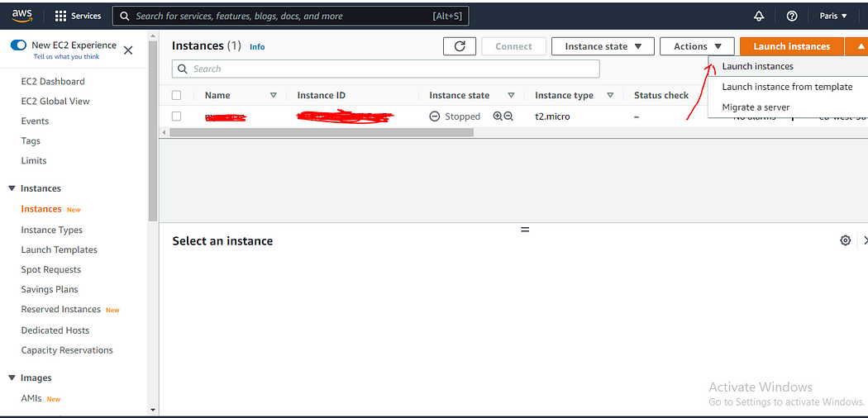The height and width of the screenshot is (418, 868).
Task: Select the stopped instance row checkbox
Action: tap(177, 116)
